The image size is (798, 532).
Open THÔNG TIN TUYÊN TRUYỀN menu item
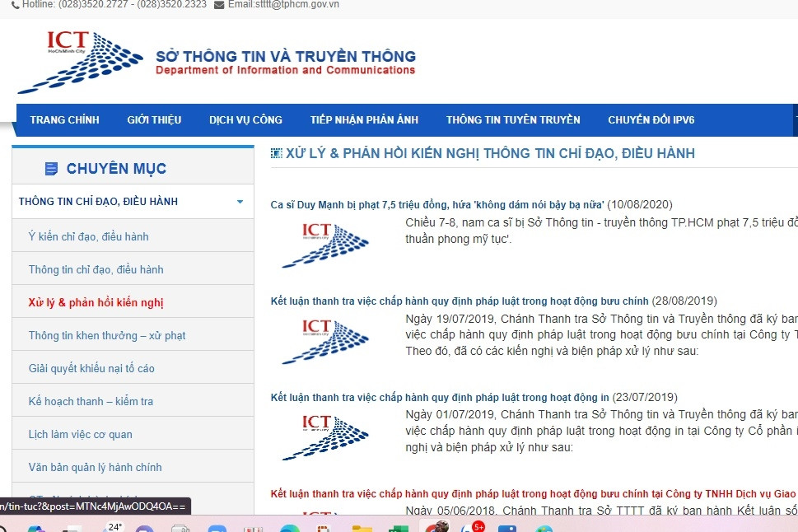tap(513, 120)
